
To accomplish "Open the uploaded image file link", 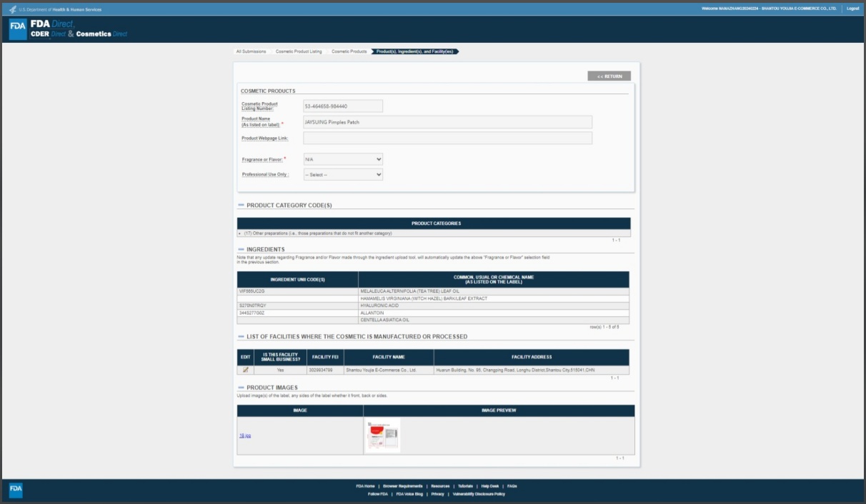I will [244, 435].
